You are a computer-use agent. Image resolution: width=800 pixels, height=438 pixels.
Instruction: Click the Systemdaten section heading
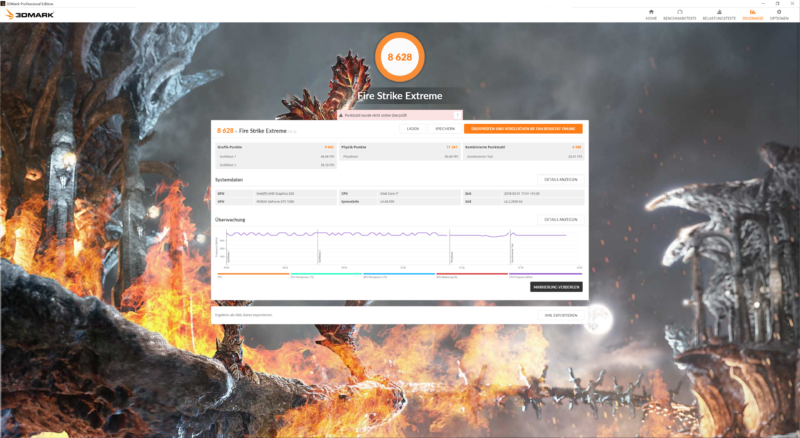[229, 180]
